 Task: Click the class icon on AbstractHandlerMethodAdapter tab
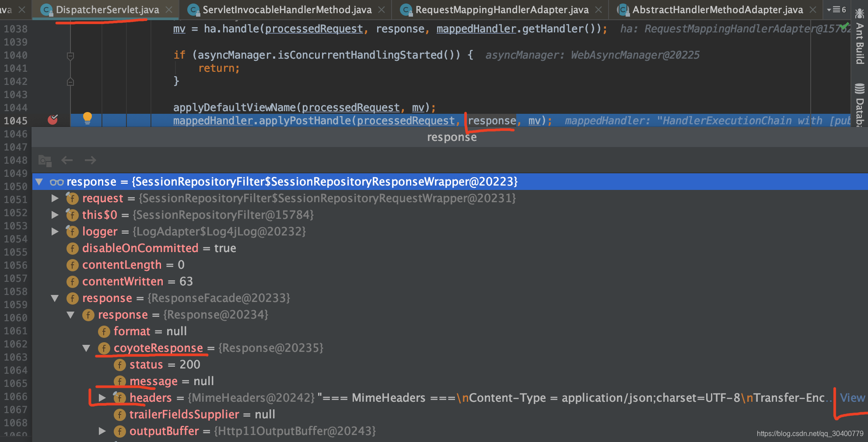pos(623,10)
